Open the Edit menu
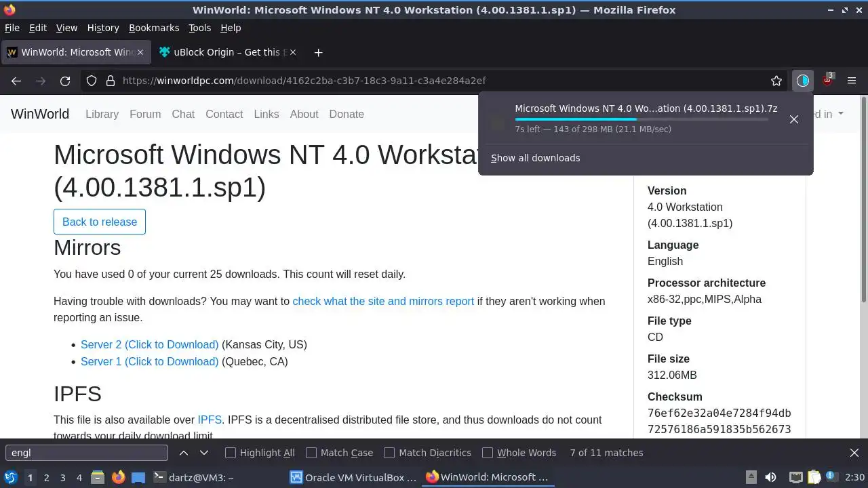This screenshot has width=868, height=488. 38,28
